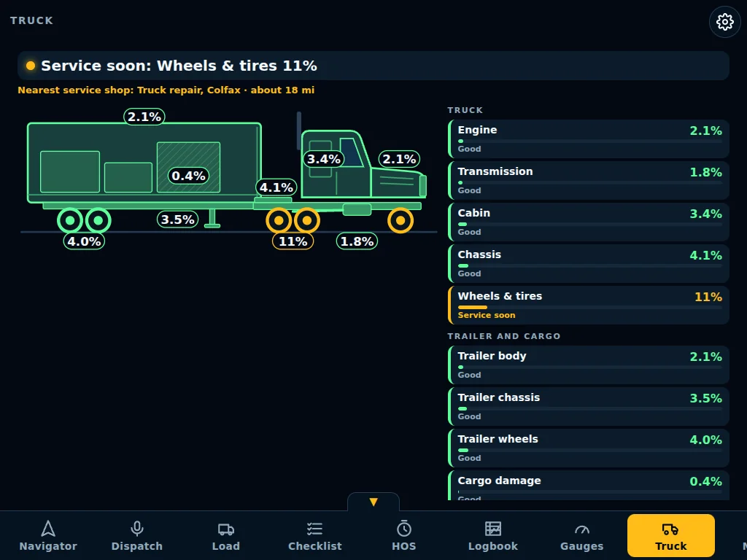747x560 pixels.
Task: Click the TRUCK page title
Action: [31, 20]
